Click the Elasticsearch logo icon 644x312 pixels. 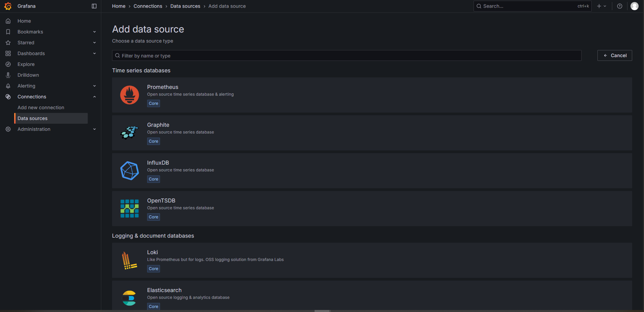pyautogui.click(x=130, y=298)
